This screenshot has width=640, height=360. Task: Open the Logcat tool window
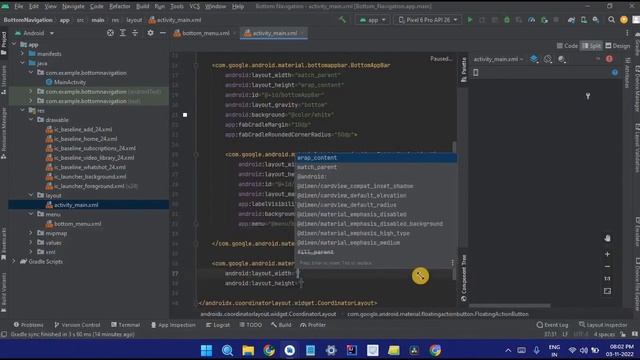tap(218, 325)
